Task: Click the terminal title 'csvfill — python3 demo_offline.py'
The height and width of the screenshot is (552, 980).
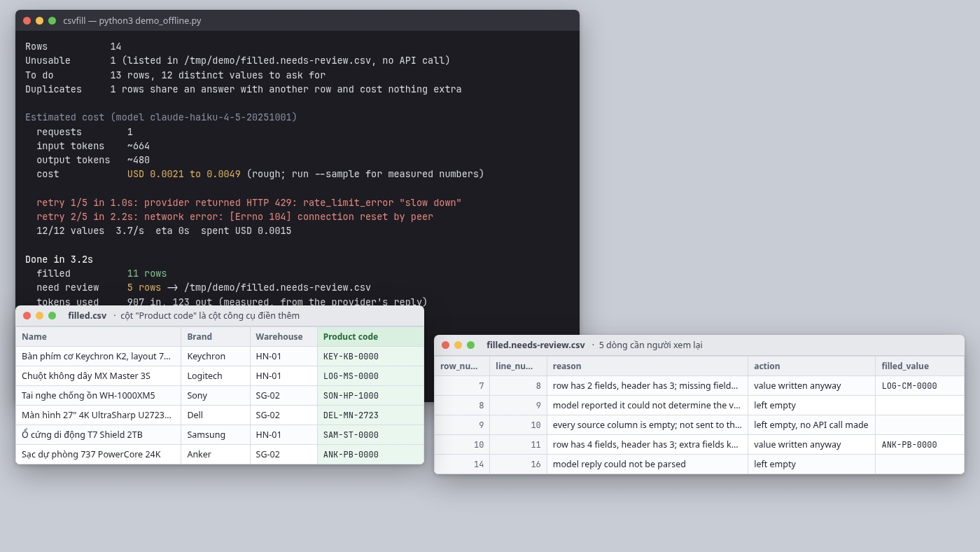Action: (132, 21)
